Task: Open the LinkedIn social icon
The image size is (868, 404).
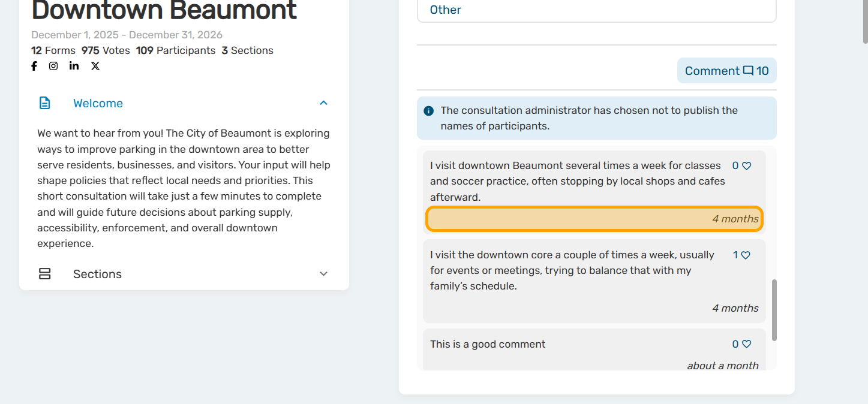Action: pos(74,66)
